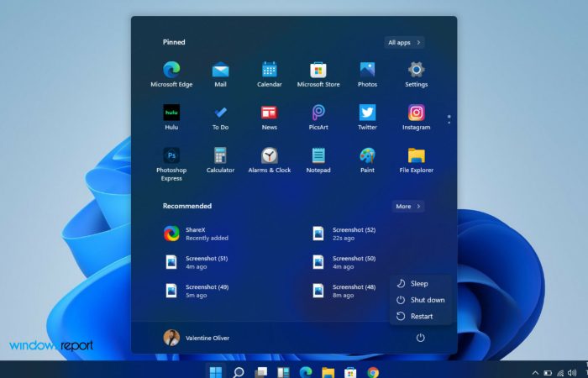Launch Instagram
Image resolution: width=588 pixels, height=378 pixels.
click(417, 118)
